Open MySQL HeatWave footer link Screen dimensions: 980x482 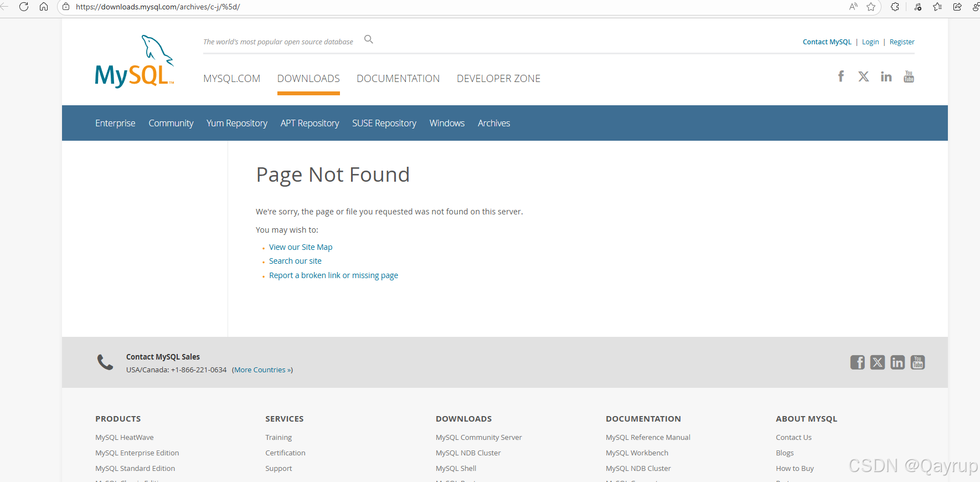point(125,438)
